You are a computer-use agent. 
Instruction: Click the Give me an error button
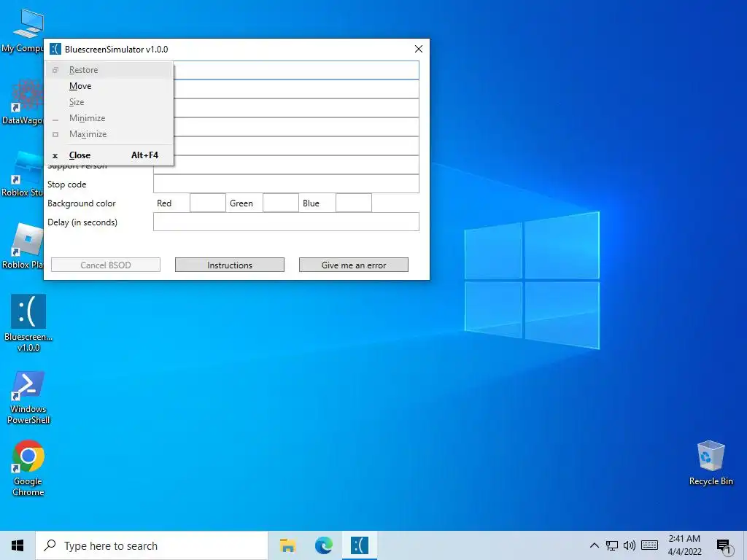click(x=354, y=265)
